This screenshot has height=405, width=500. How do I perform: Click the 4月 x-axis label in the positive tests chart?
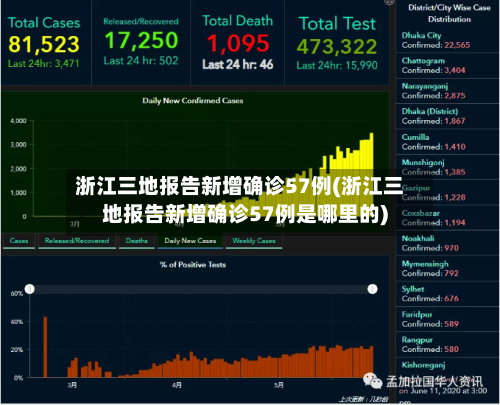(x=177, y=385)
